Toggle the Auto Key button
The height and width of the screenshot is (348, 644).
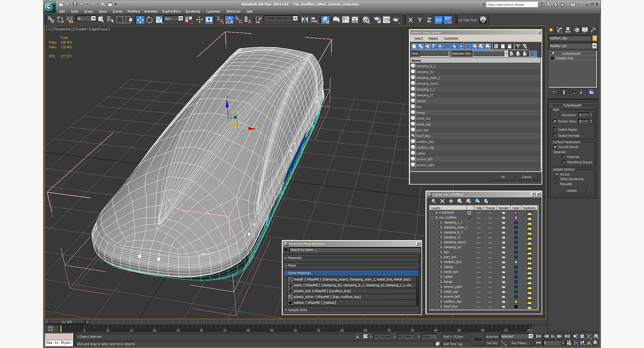point(492,337)
